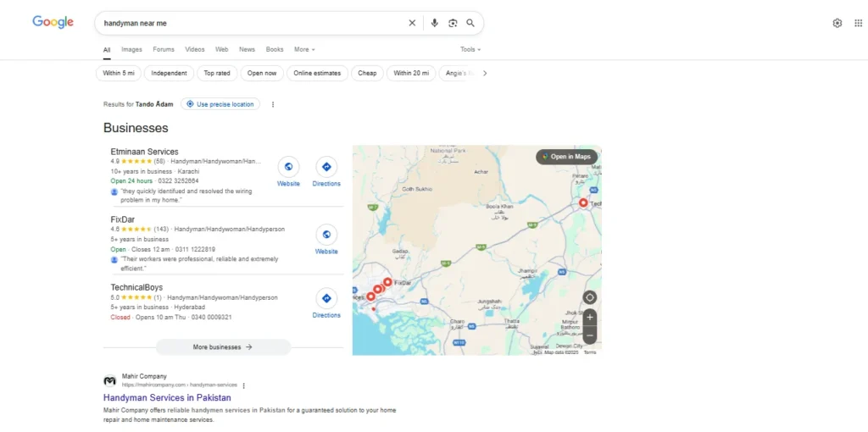Open the three-dot menu on the Mahir Company result
Image resolution: width=868 pixels, height=432 pixels.
pyautogui.click(x=243, y=385)
